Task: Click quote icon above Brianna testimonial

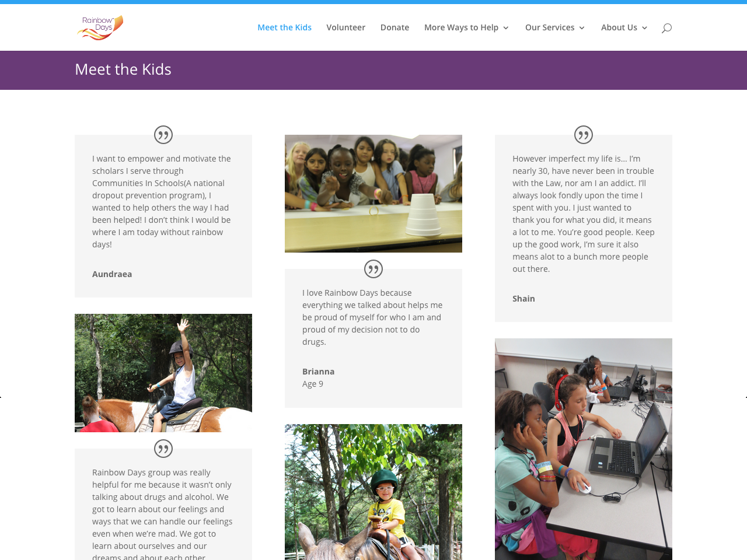Action: pos(373,269)
